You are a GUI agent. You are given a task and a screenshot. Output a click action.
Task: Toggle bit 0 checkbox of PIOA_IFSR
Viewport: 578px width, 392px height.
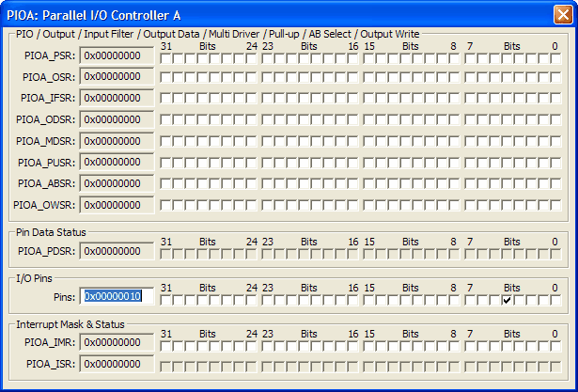(555, 98)
